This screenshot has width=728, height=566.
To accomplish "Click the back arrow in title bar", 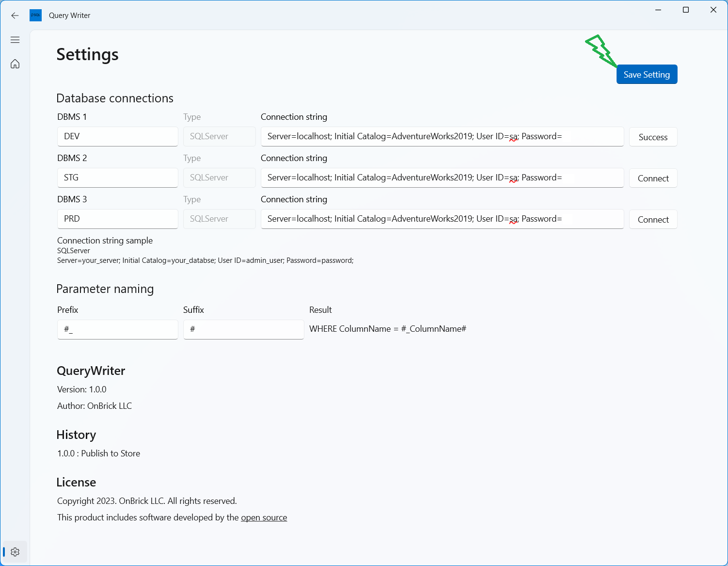I will pyautogui.click(x=15, y=16).
